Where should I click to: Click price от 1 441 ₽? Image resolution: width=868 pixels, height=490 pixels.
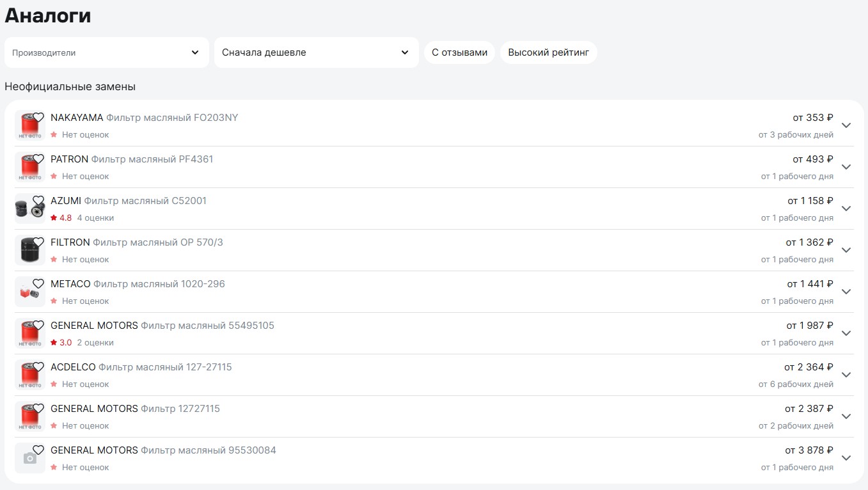coord(810,284)
